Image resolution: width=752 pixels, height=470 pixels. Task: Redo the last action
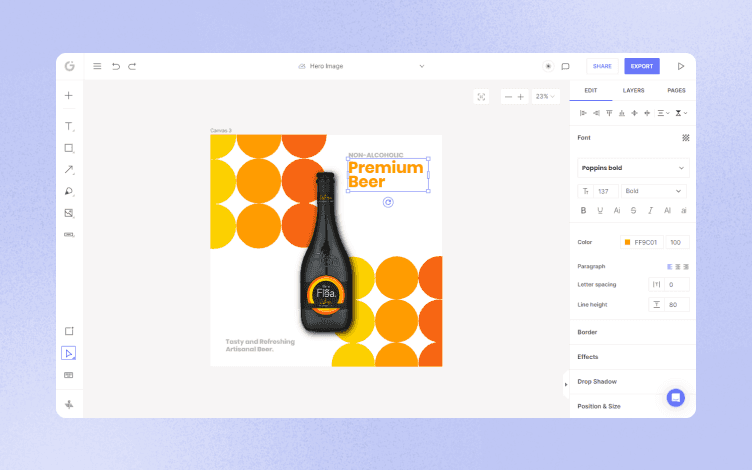(132, 66)
